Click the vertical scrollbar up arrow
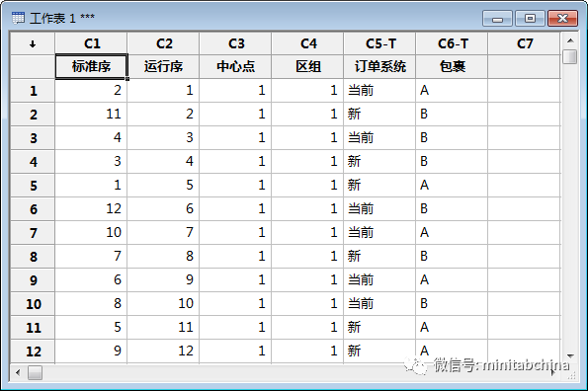 click(570, 40)
